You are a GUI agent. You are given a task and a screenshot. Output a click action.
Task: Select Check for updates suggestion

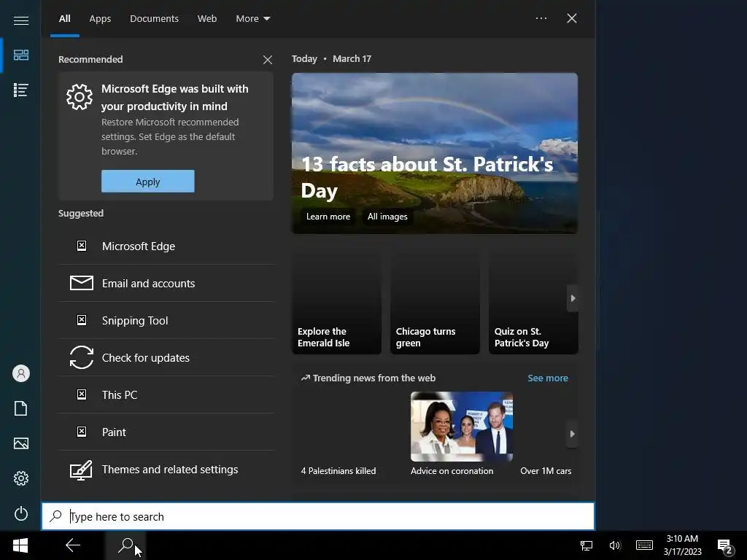(166, 357)
